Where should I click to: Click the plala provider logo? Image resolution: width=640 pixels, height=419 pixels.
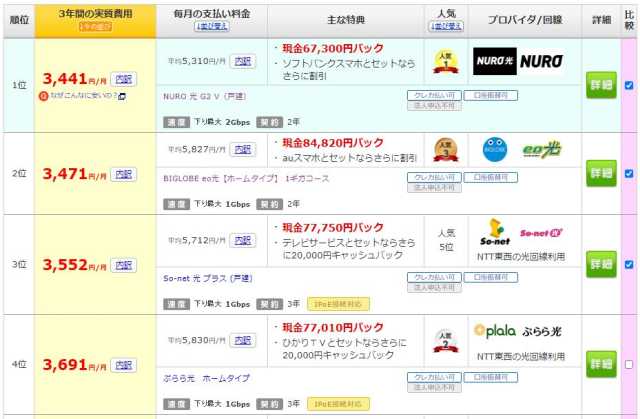pos(495,330)
